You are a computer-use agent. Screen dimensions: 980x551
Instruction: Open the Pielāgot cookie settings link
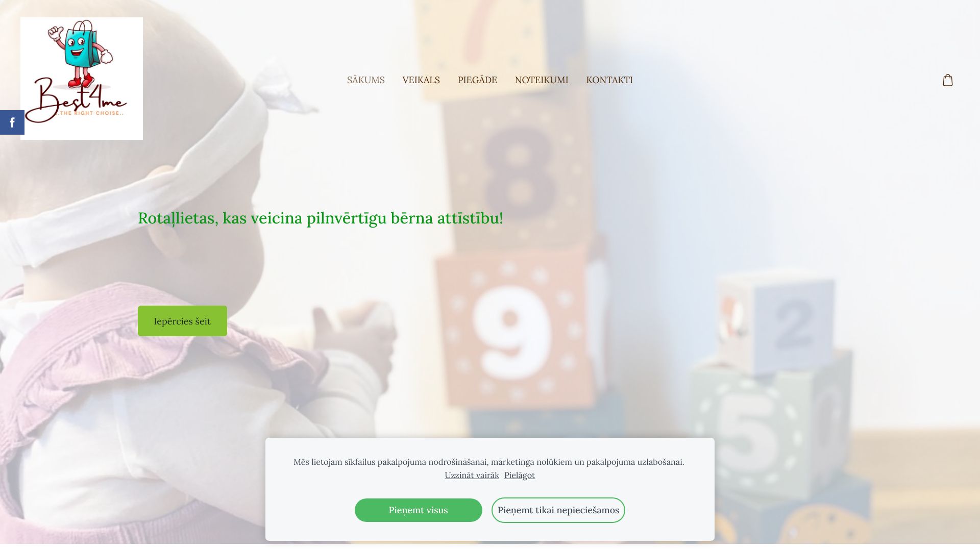520,475
